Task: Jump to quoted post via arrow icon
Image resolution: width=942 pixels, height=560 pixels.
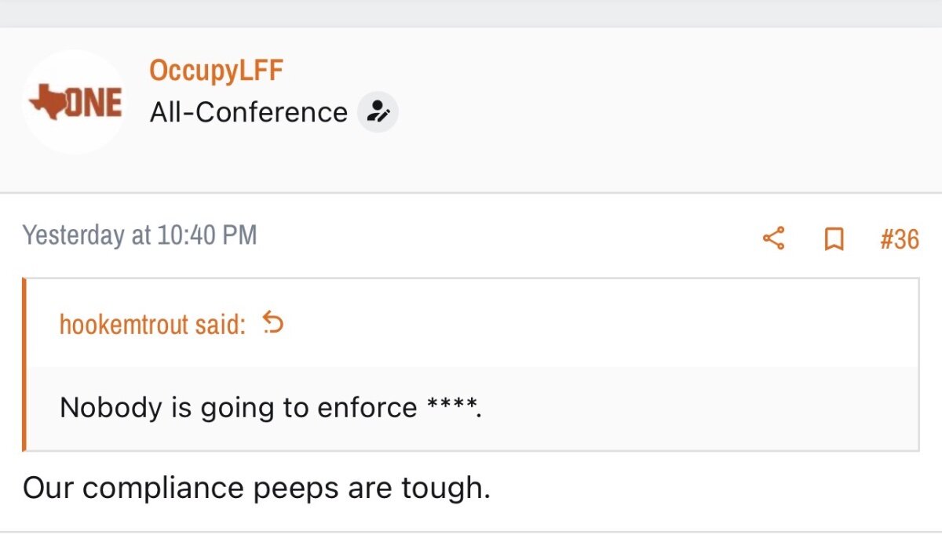Action: pyautogui.click(x=272, y=322)
